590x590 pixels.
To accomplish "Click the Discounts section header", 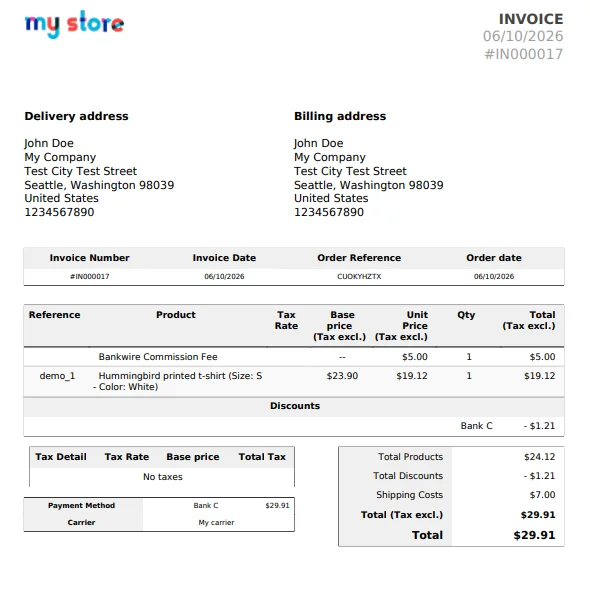I will point(295,406).
